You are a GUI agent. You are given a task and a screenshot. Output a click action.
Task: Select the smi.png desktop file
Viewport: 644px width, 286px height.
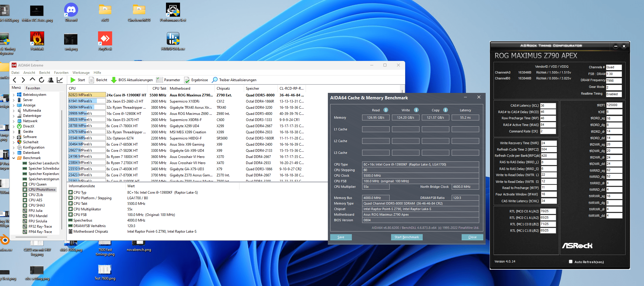tap(71, 42)
